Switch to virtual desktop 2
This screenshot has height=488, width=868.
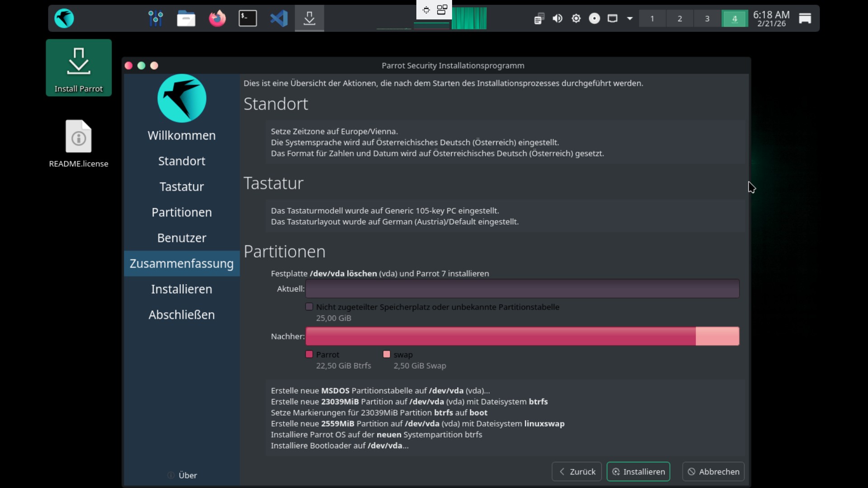(x=679, y=19)
